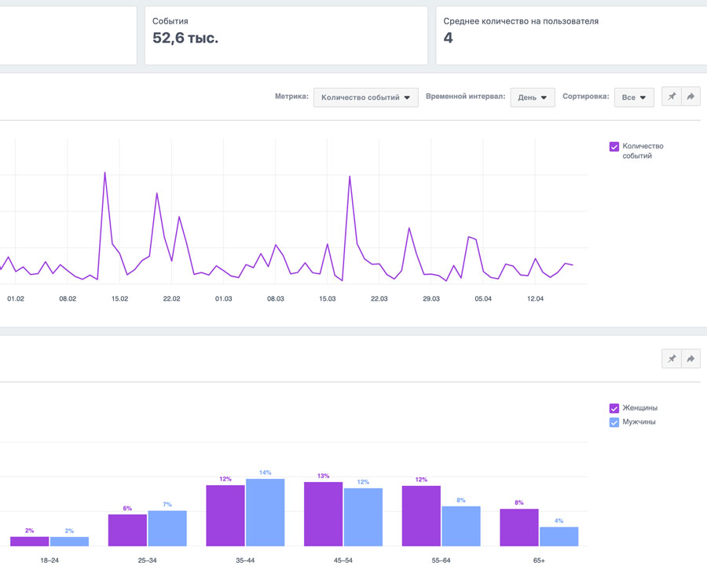Pin the age and gender chart
707x588 pixels.
point(672,359)
